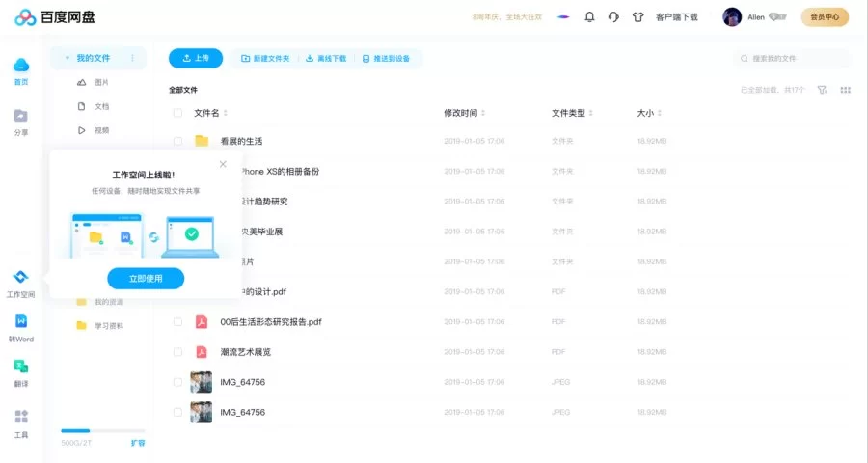Switch to grid view layout icon
This screenshot has width=868, height=463.
[x=846, y=90]
